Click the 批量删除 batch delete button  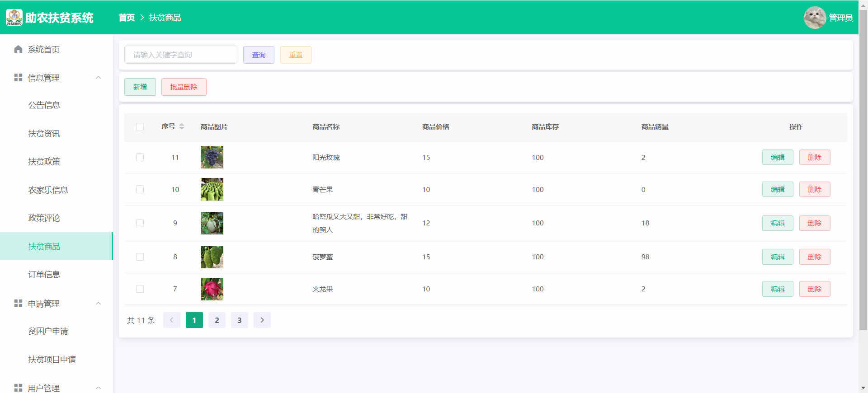click(x=184, y=87)
